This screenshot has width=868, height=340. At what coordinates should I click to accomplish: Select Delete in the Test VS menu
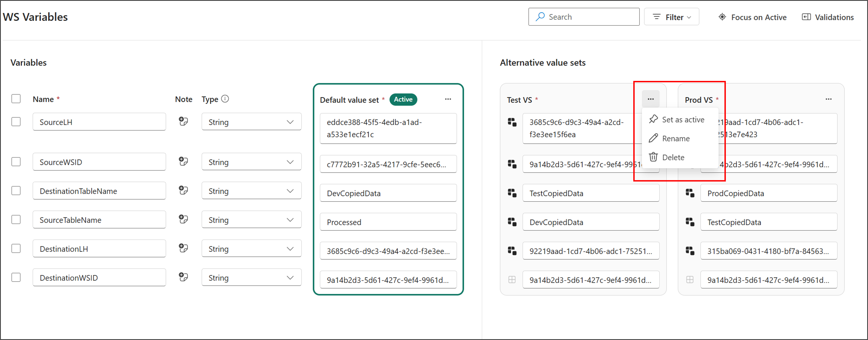tap(673, 157)
